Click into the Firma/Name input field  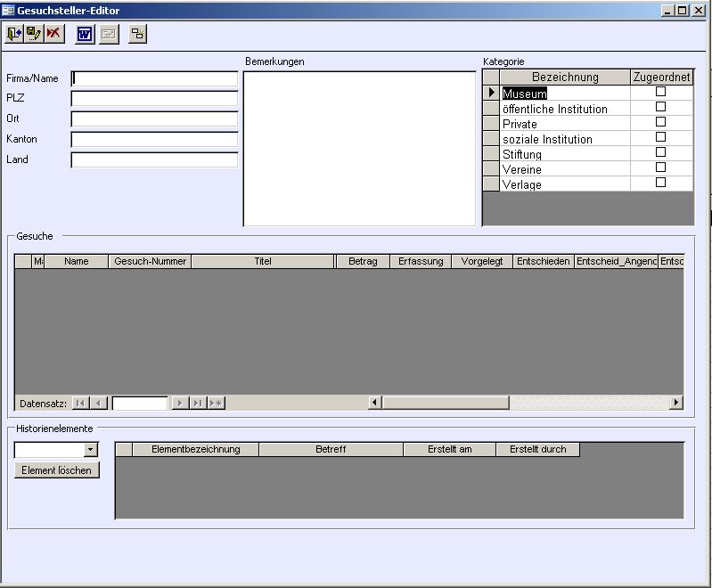coord(154,78)
